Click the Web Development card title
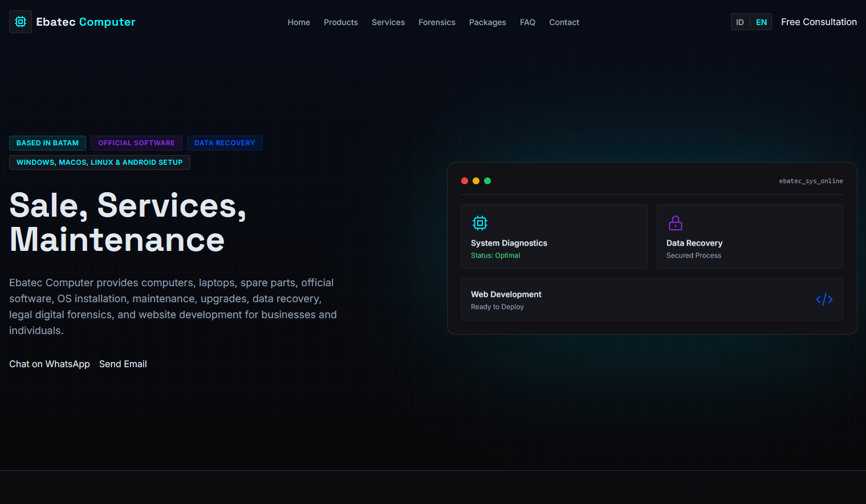Image resolution: width=866 pixels, height=504 pixels. click(506, 294)
